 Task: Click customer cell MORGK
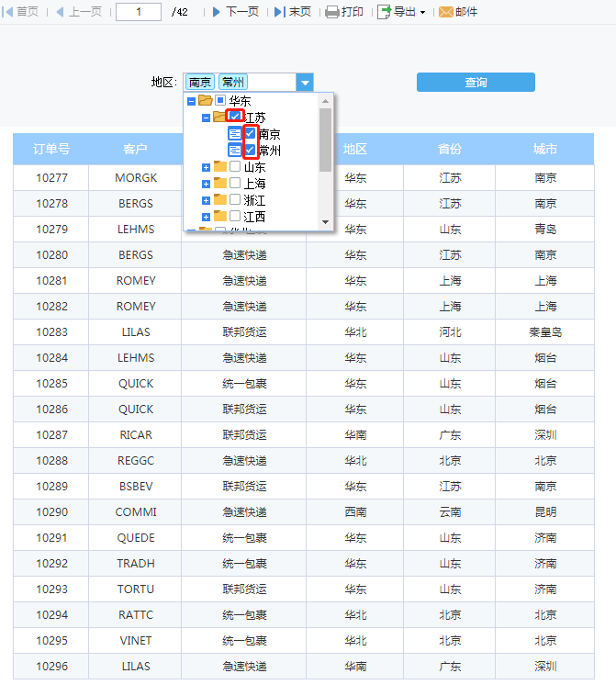click(136, 178)
